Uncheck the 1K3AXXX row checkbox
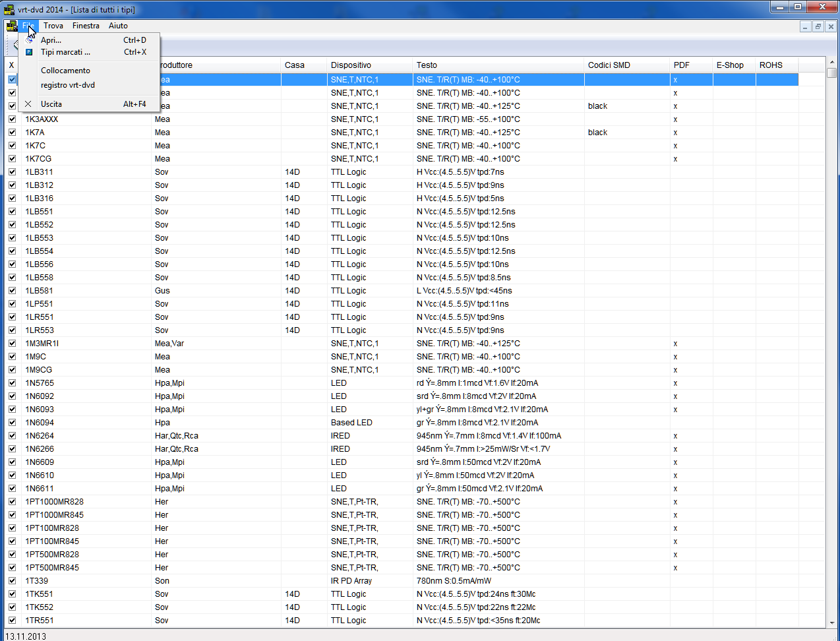 (12, 119)
